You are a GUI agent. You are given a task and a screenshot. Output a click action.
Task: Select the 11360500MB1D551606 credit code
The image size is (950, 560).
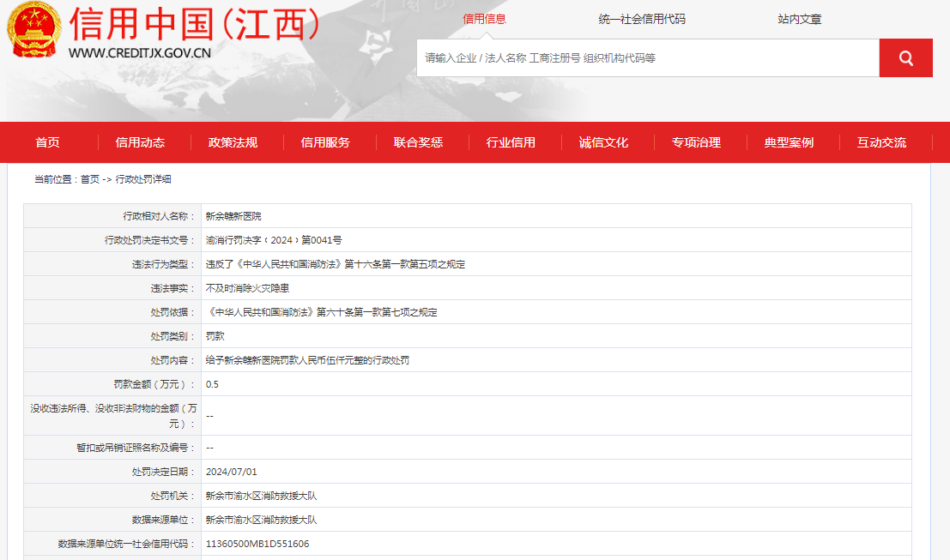click(x=257, y=544)
